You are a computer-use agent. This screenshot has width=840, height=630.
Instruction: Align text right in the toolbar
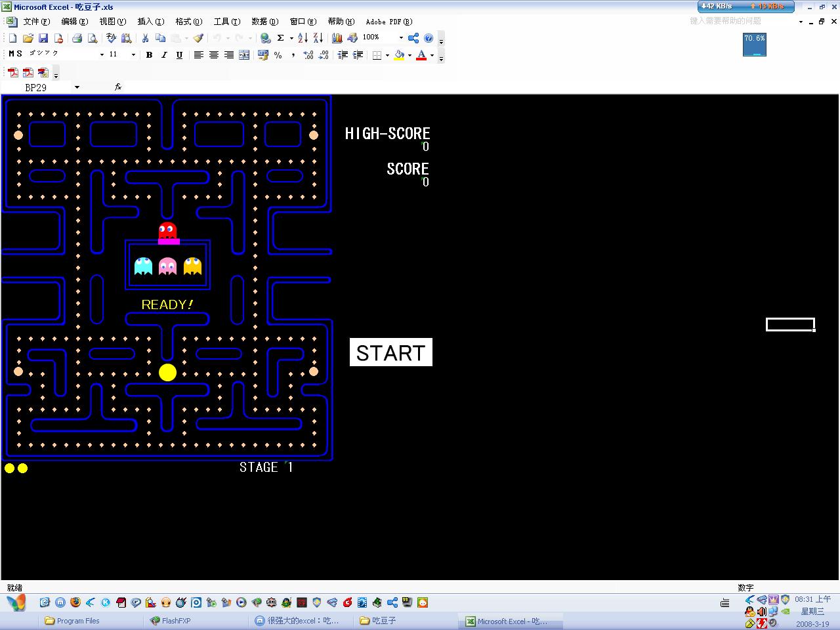(x=228, y=55)
